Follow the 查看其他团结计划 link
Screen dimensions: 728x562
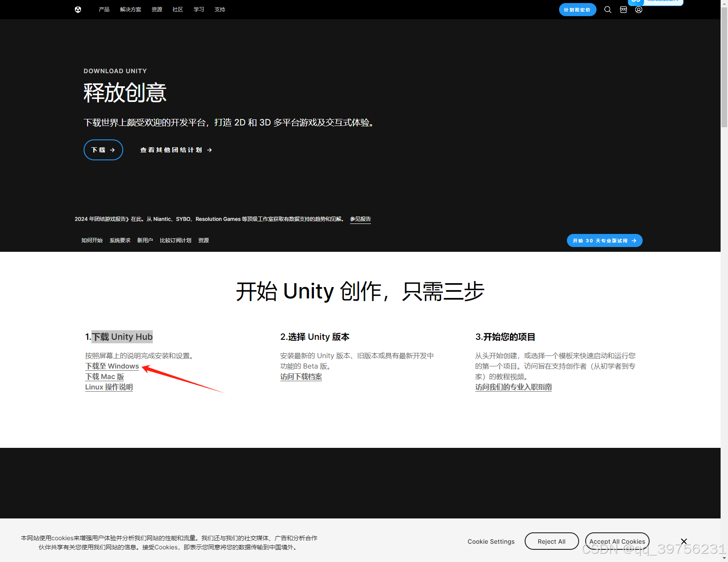coord(176,150)
